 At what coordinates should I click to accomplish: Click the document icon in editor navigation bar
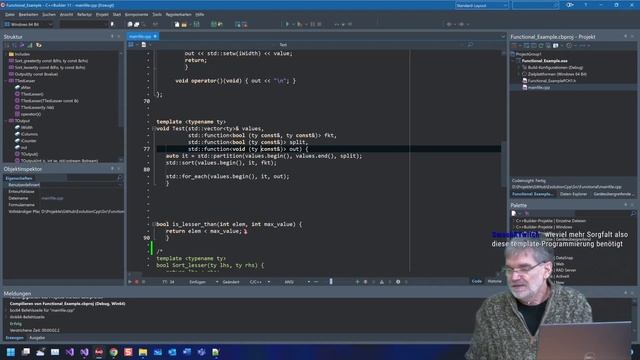(144, 44)
